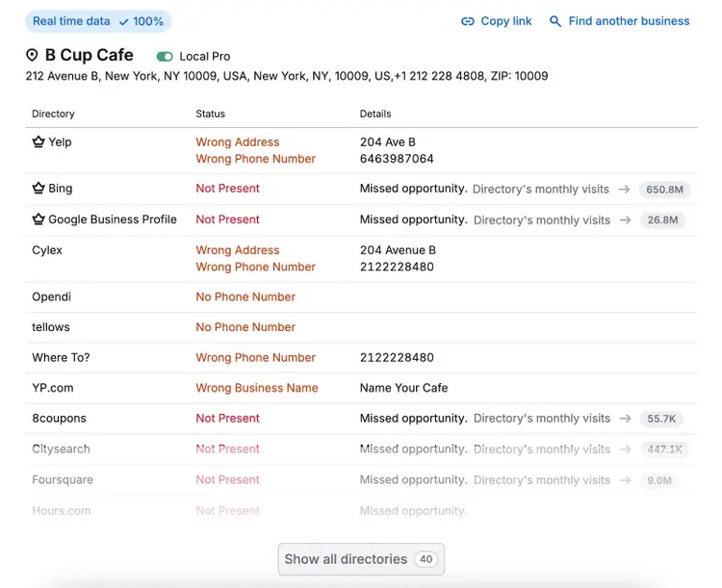Viewport: 722px width, 588px height.
Task: Click Show all directories button
Action: [x=361, y=559]
